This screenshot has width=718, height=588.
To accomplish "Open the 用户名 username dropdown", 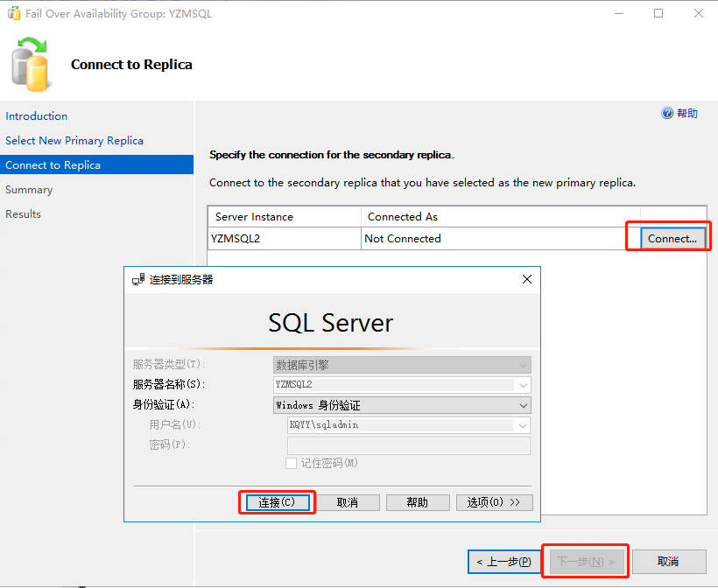I will (x=524, y=425).
